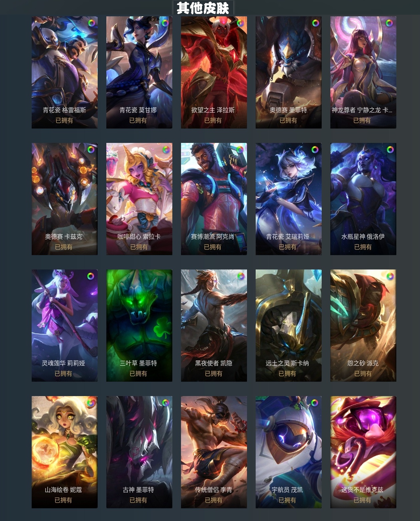Click 已拥有 status under 山海绘卷 妮蔻
Viewport: 420px width, 521px height.
click(x=63, y=500)
